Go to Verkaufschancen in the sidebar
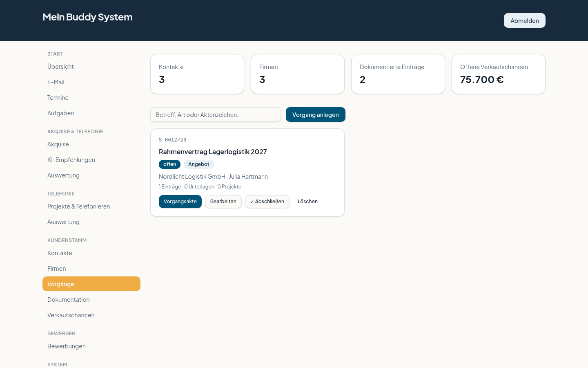The image size is (588, 368). click(91, 315)
